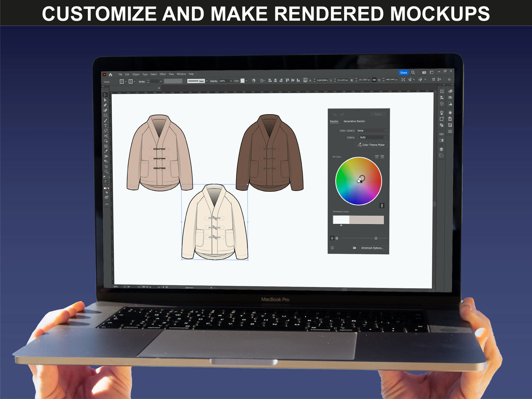This screenshot has width=532, height=399.
Task: Select the Type tool in the toolbar
Action: [x=105, y=126]
